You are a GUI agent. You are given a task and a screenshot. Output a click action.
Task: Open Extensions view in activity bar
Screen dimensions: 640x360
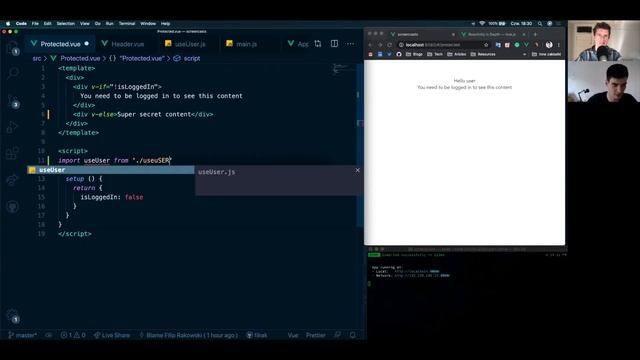pyautogui.click(x=13, y=153)
